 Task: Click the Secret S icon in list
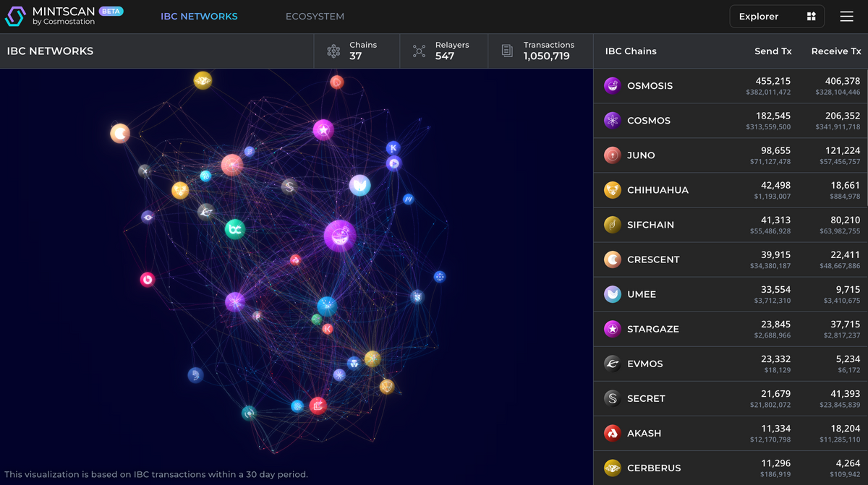(613, 398)
